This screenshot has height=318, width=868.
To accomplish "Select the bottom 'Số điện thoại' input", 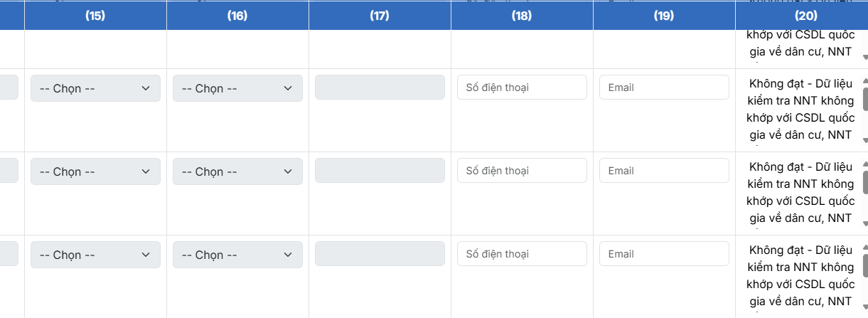I will coord(522,254).
